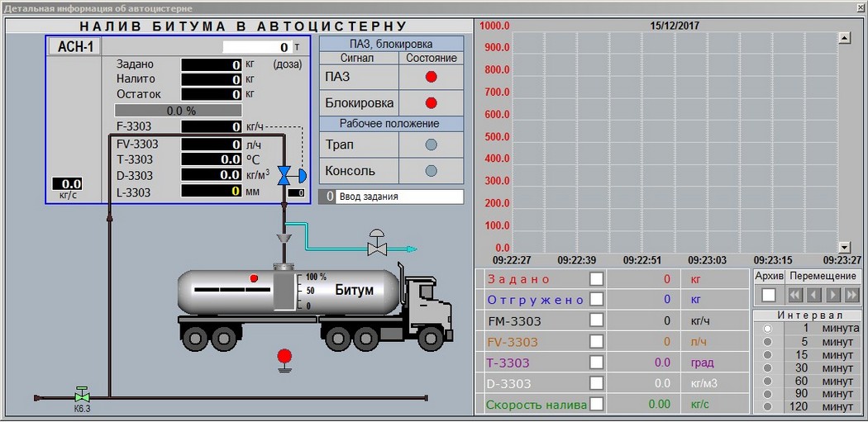The width and height of the screenshot is (868, 422).
Task: Enable the Скорость налива trend checkbox
Action: (596, 405)
